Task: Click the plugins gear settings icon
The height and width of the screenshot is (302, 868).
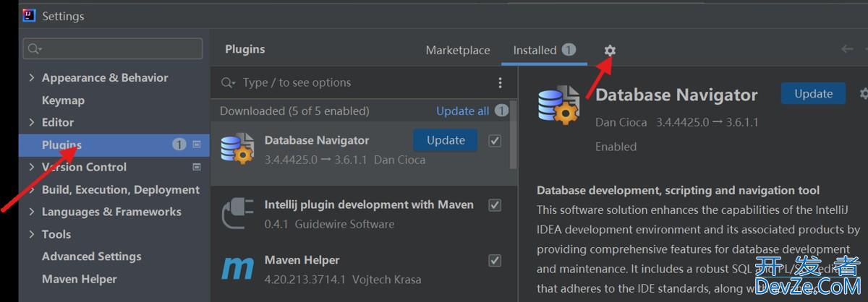Action: pyautogui.click(x=610, y=50)
